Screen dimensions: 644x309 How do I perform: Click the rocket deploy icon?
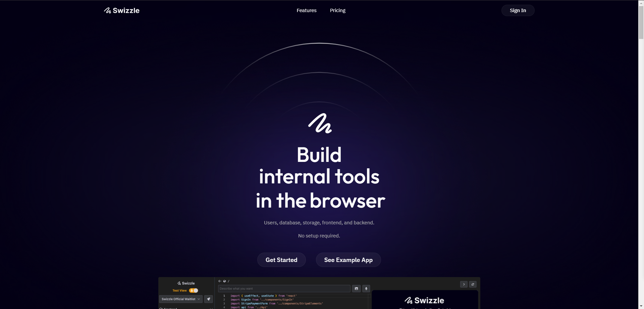click(209, 299)
